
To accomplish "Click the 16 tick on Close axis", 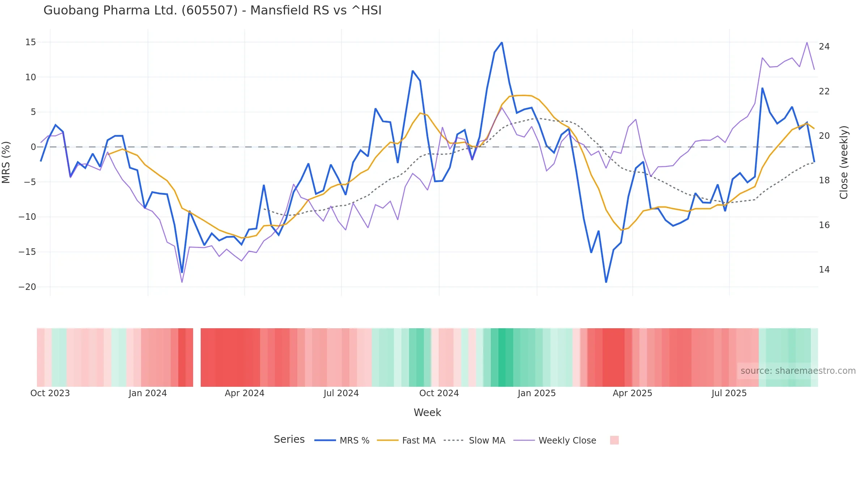I will [824, 225].
